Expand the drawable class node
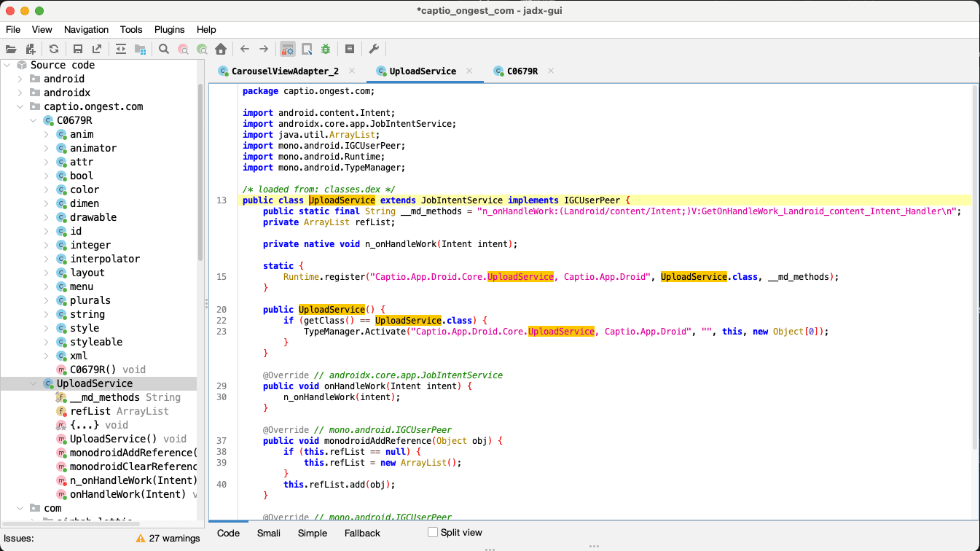980x551 pixels. 46,217
